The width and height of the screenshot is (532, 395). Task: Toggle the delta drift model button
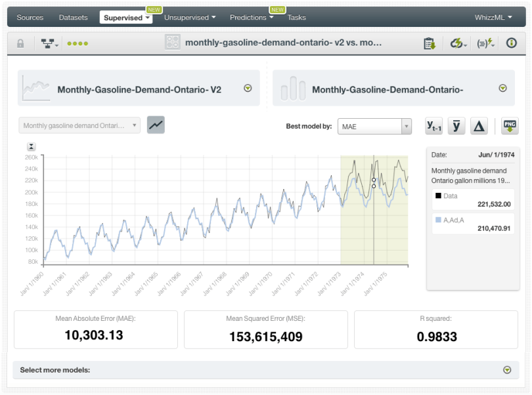tap(479, 125)
